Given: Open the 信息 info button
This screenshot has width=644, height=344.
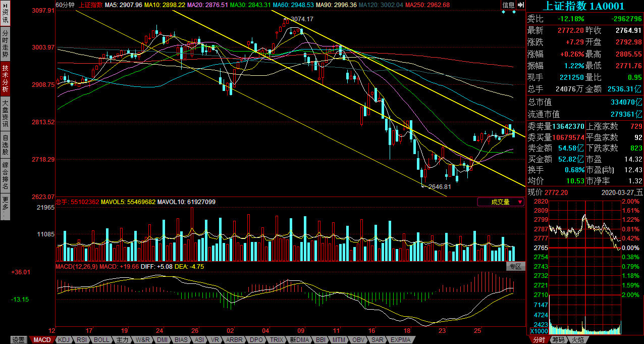Looking at the screenshot, I should pos(508,5).
